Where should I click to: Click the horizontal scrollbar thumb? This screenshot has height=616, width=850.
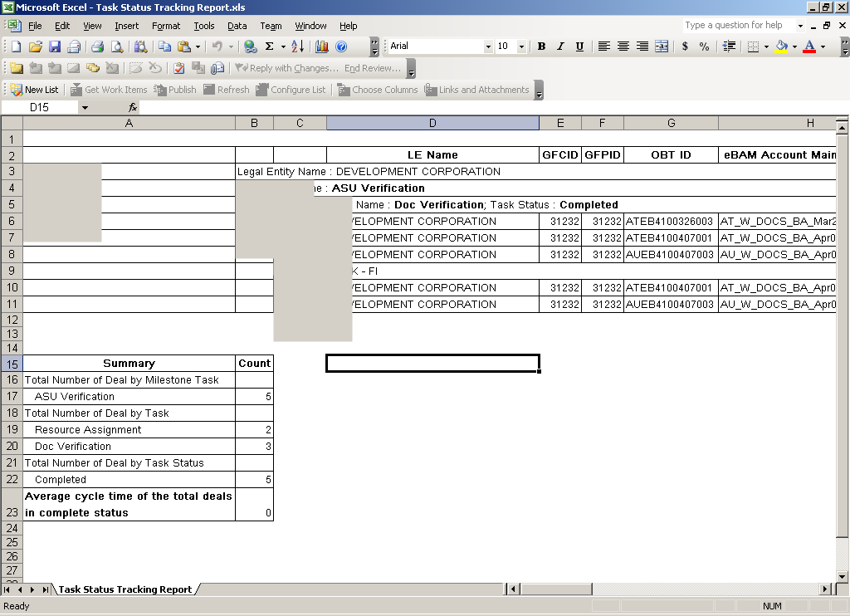pyautogui.click(x=556, y=589)
